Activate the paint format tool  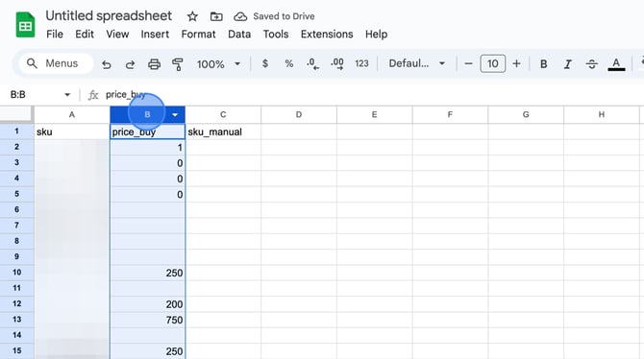[178, 64]
